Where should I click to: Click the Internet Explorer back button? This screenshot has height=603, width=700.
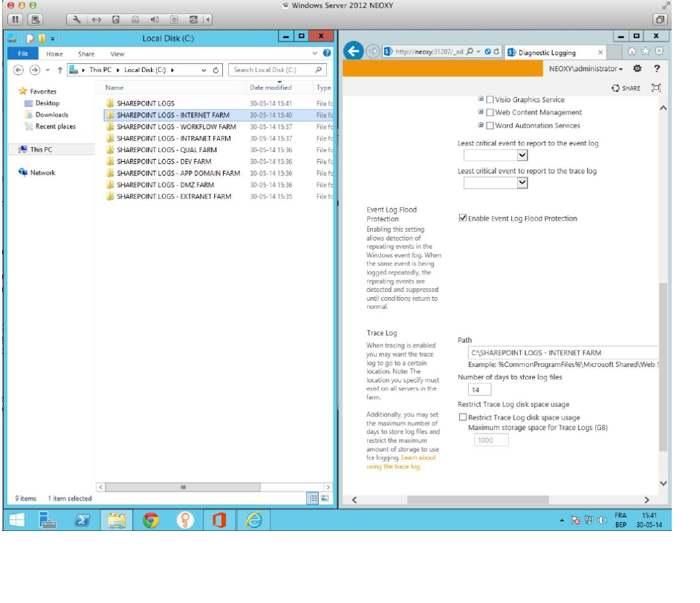pos(354,51)
